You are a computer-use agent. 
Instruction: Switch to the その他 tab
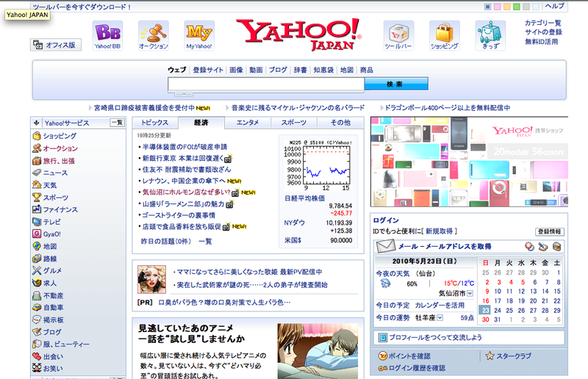tap(340, 123)
